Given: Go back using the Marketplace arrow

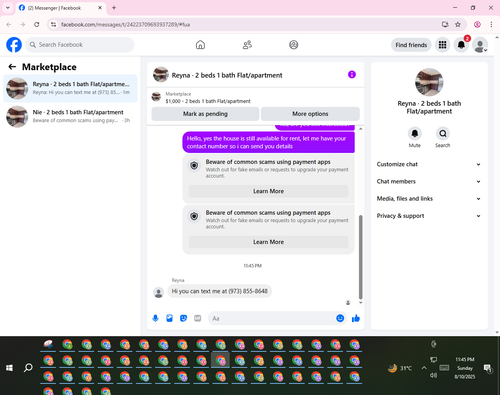Looking at the screenshot, I should (12, 67).
